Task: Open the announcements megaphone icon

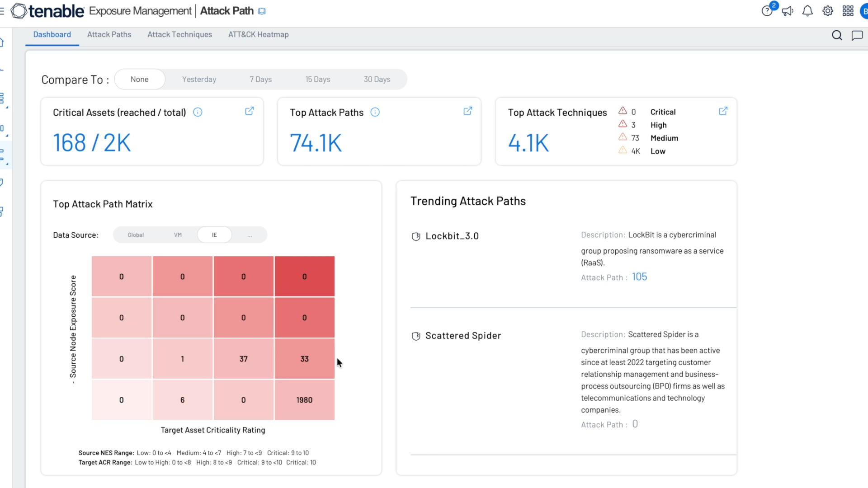Action: point(788,11)
